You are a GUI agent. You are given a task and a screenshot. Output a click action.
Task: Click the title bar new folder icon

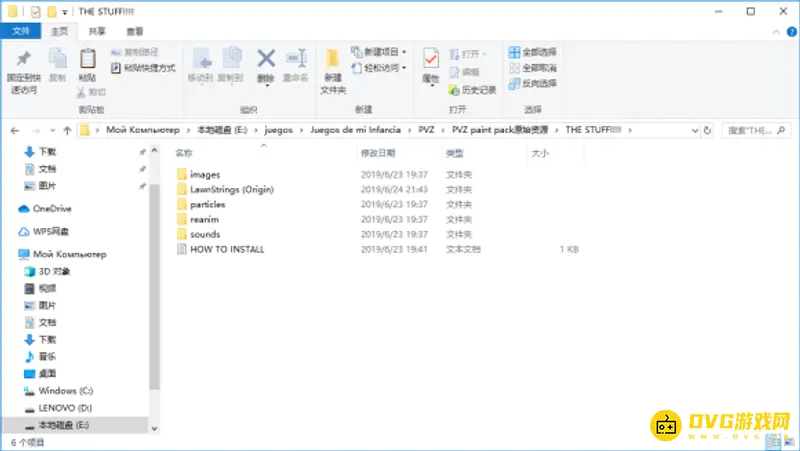point(52,12)
